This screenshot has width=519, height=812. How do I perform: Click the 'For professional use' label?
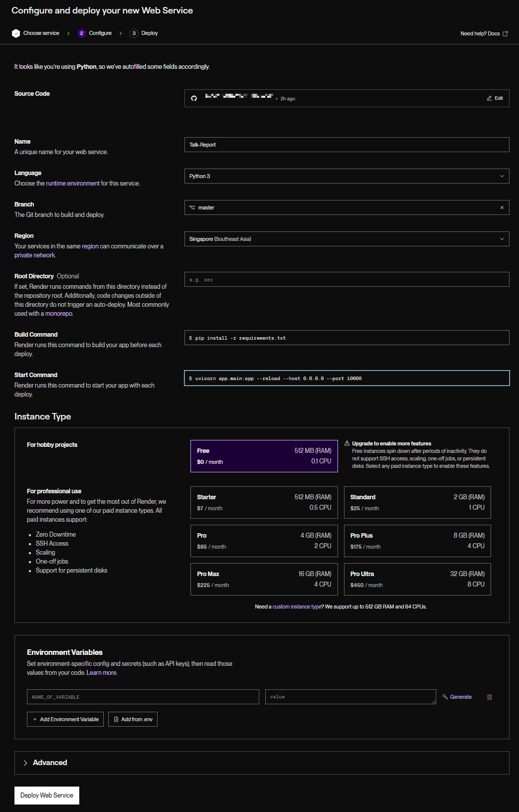[x=54, y=491]
